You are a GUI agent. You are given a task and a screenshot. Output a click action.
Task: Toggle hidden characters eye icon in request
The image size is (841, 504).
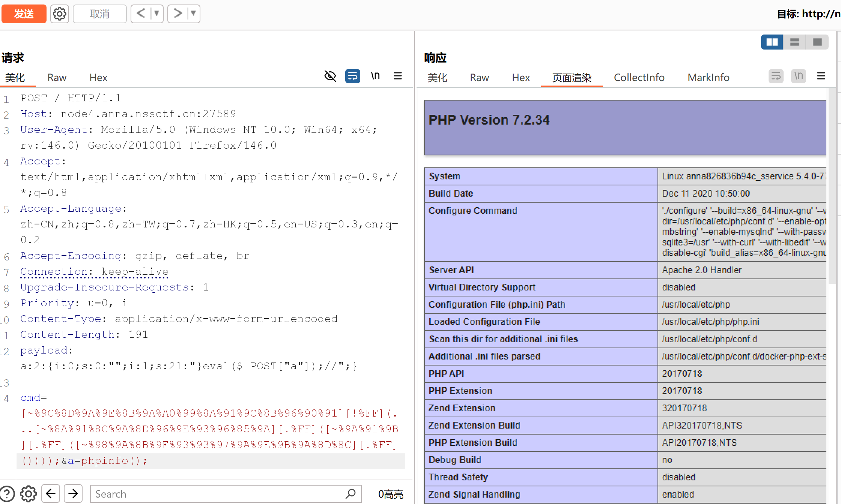[x=330, y=76]
